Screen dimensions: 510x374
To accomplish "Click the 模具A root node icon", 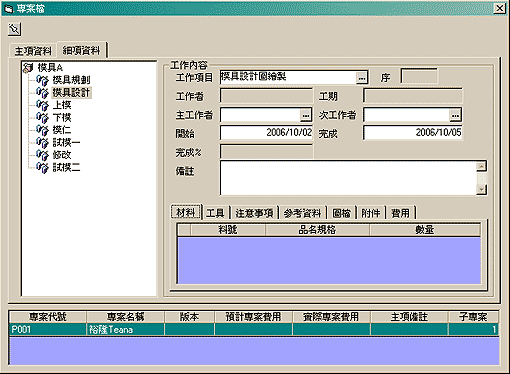I will pyautogui.click(x=28, y=68).
